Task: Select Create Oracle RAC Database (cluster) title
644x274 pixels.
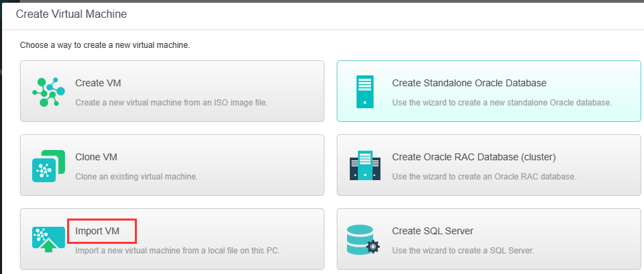Action: coord(474,157)
